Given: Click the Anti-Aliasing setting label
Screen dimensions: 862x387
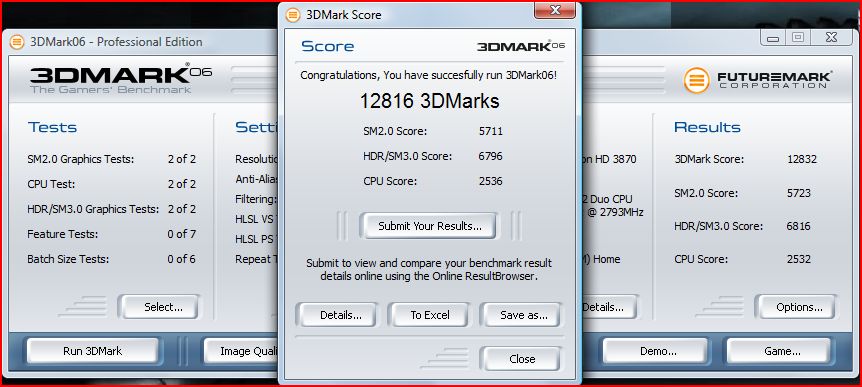Looking at the screenshot, I should pos(257,179).
